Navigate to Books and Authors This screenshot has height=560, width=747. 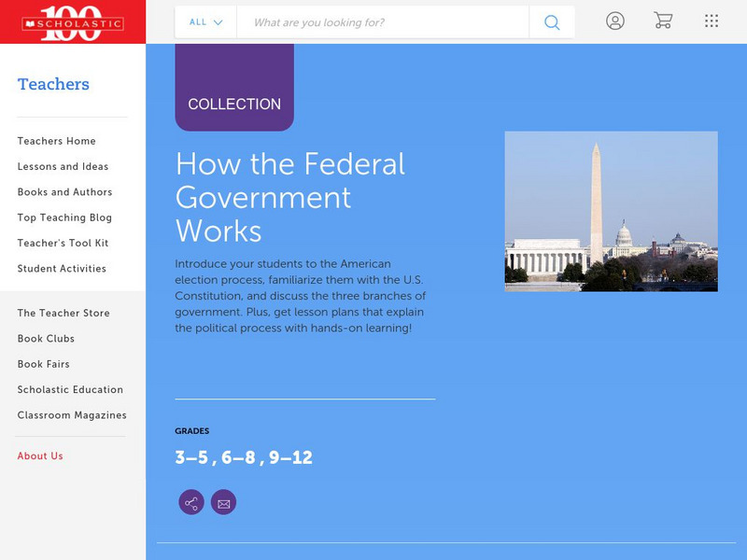63,192
